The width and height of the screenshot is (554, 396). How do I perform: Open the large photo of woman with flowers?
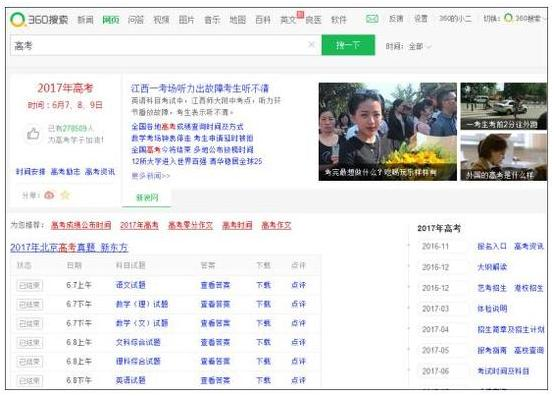[388, 132]
